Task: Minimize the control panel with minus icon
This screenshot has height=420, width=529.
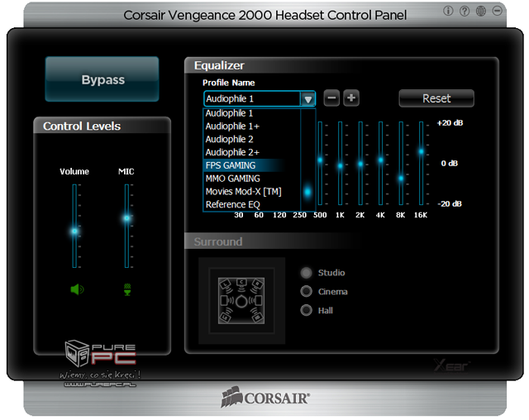Action: tap(497, 11)
